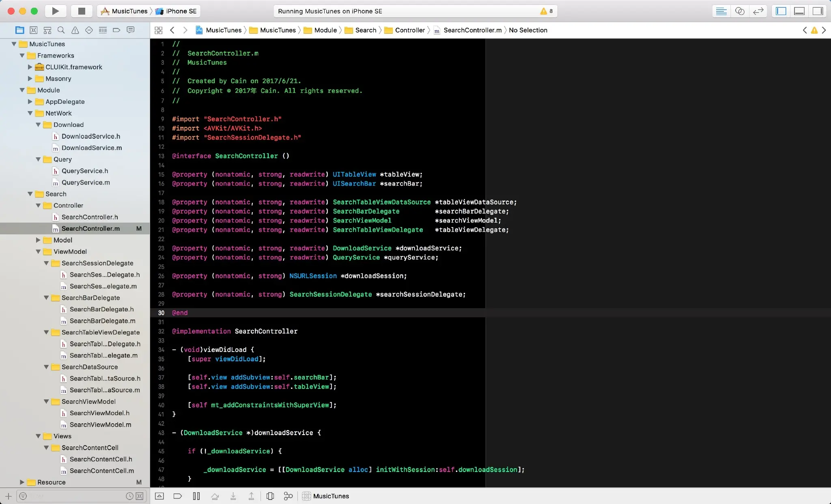Image resolution: width=831 pixels, height=504 pixels.
Task: Expand the Resource folder
Action: (22, 482)
